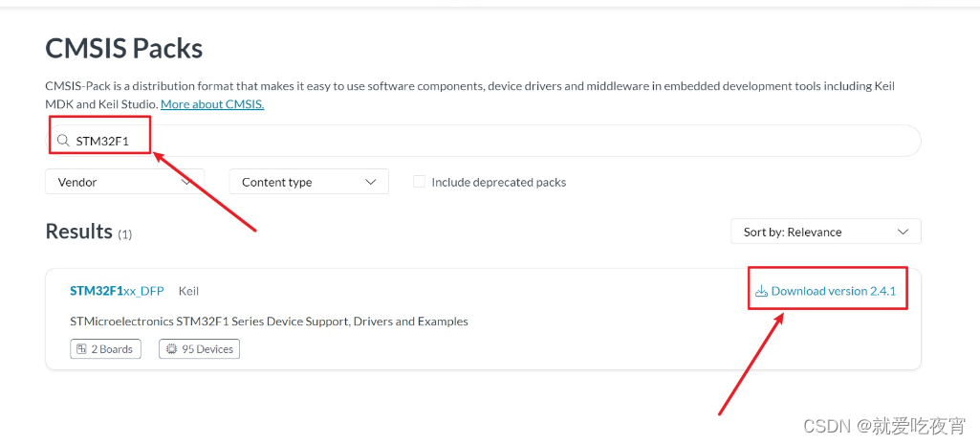Expand the Sort by: Relevance dropdown
The height and width of the screenshot is (444, 980).
pyautogui.click(x=826, y=232)
